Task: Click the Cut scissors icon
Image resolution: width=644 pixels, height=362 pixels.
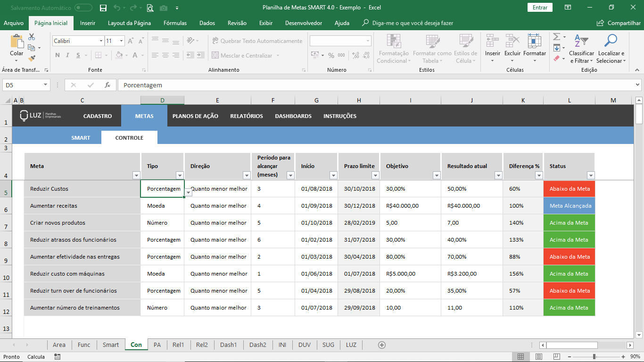Action: 32,37
